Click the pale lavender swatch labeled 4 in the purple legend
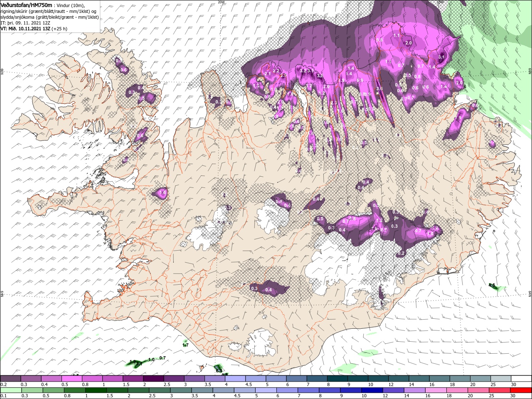The width and height of the screenshot is (532, 399). point(235,379)
